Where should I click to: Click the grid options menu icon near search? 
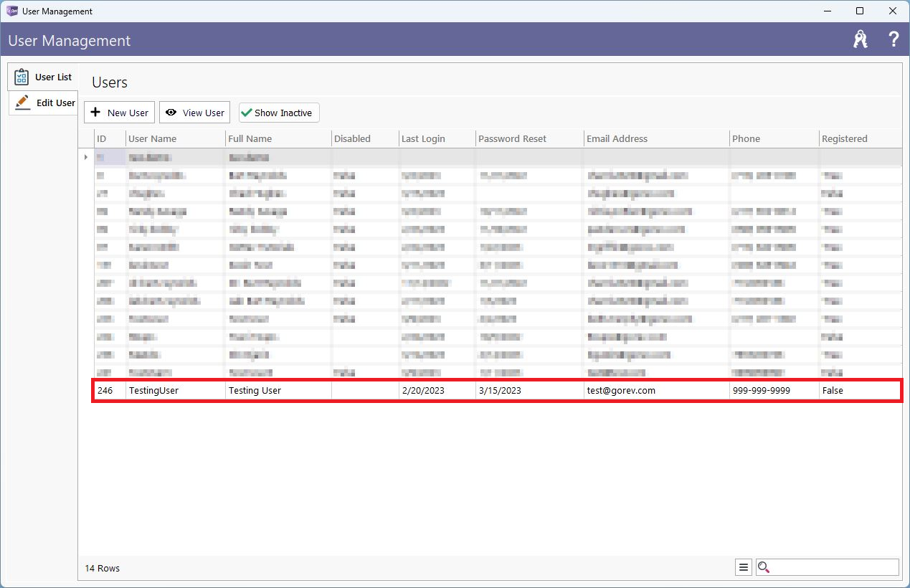[x=744, y=567]
